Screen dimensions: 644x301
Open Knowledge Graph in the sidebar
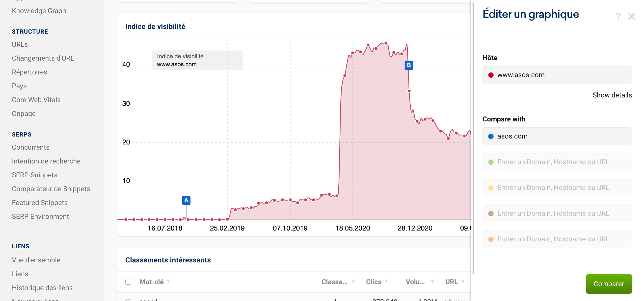click(x=39, y=11)
